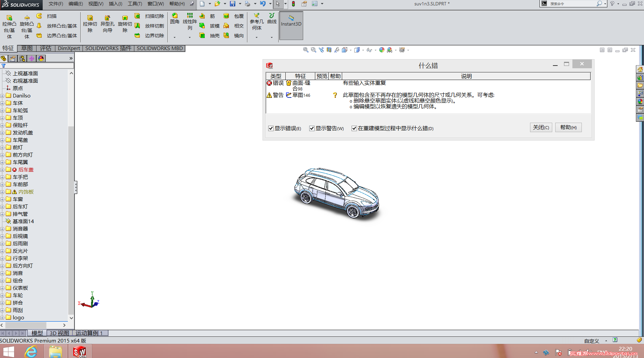Choose the Boundary Cut (边界切除) tool
The image size is (644, 358).
click(x=149, y=36)
